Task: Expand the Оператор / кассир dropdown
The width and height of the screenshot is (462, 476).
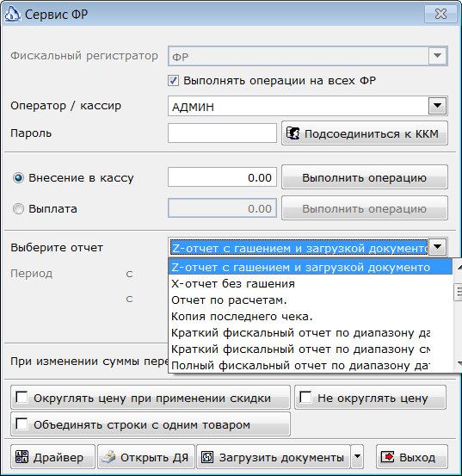Action: 437,106
